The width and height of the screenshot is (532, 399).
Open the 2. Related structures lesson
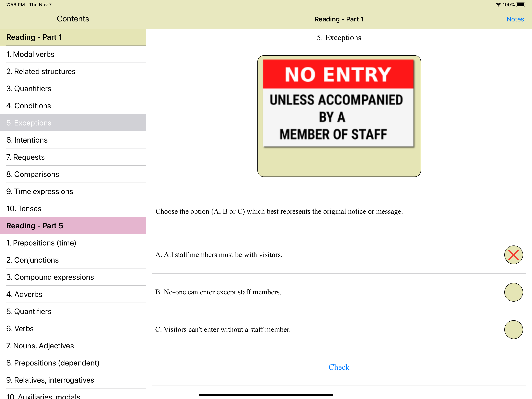tap(73, 71)
